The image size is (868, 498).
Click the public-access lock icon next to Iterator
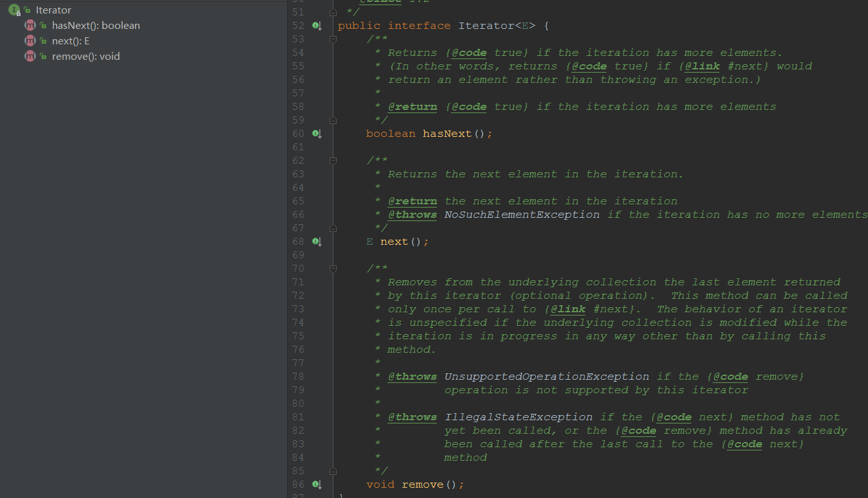coord(28,11)
